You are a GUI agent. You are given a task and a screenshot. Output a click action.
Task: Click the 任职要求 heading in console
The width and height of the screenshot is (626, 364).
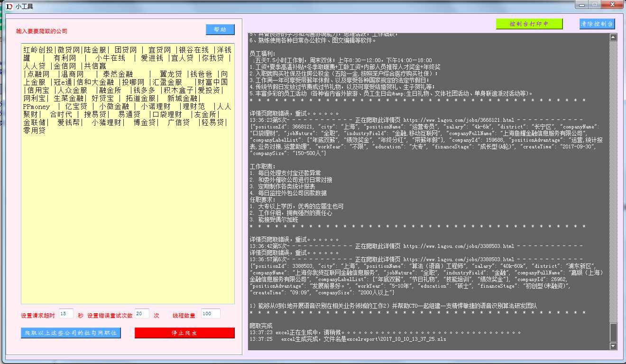pyautogui.click(x=263, y=200)
